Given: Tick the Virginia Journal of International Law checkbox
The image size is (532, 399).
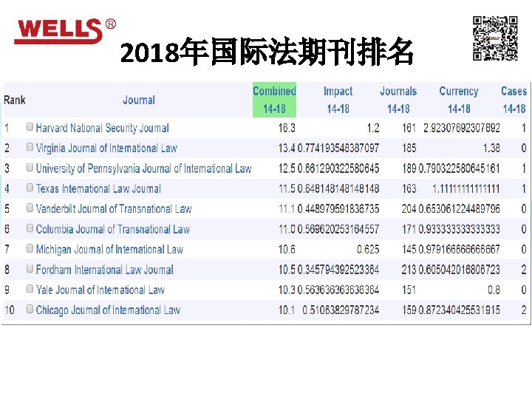Looking at the screenshot, I should (30, 147).
